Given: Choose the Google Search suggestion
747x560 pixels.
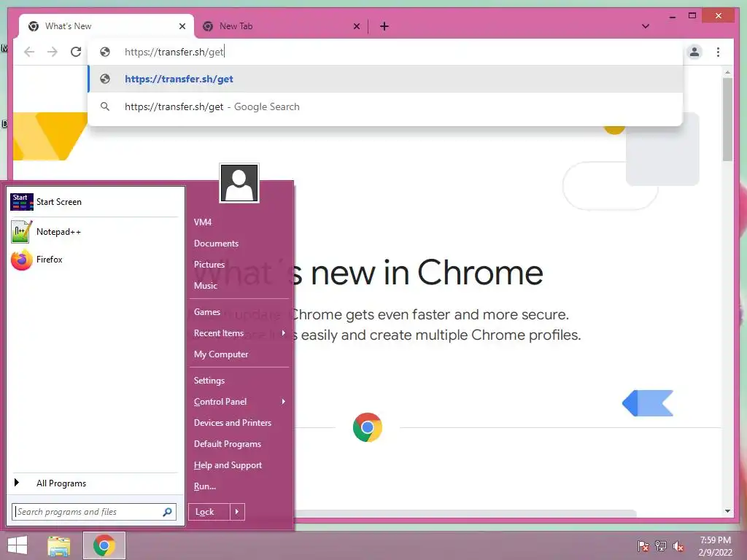Looking at the screenshot, I should (x=385, y=106).
